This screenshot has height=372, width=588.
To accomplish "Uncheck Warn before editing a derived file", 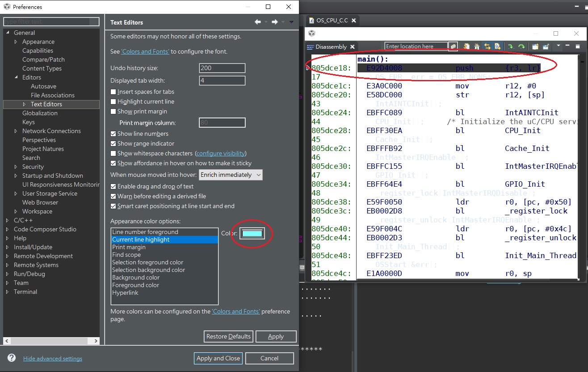I will [x=113, y=196].
